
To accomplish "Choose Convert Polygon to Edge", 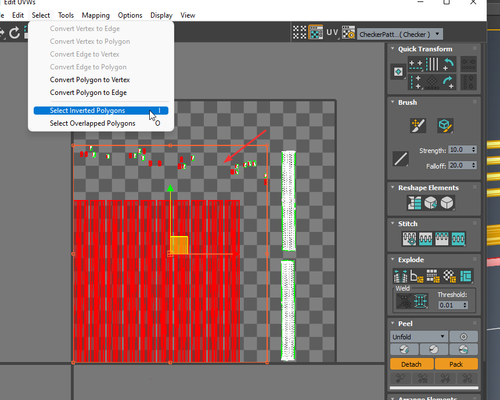I will coord(101,92).
